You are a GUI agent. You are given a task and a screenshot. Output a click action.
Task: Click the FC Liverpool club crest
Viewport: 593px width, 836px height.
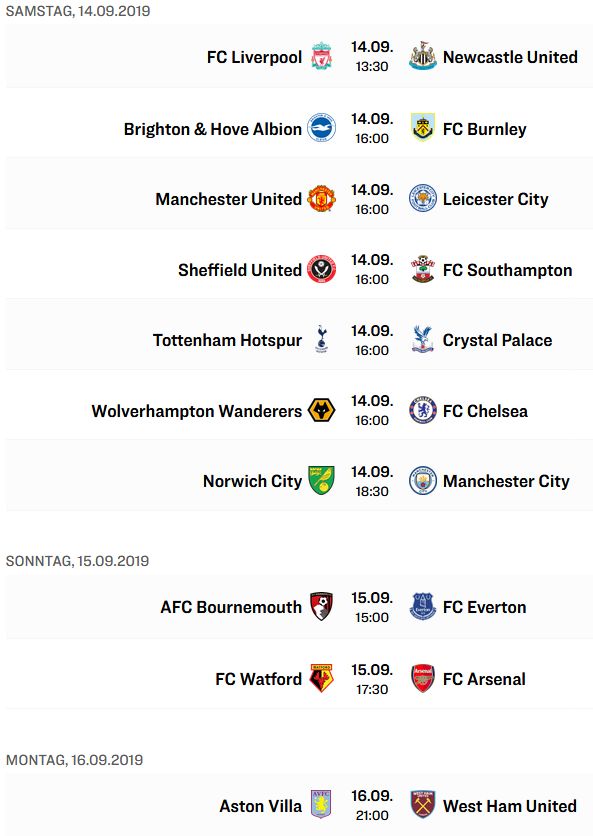click(322, 57)
